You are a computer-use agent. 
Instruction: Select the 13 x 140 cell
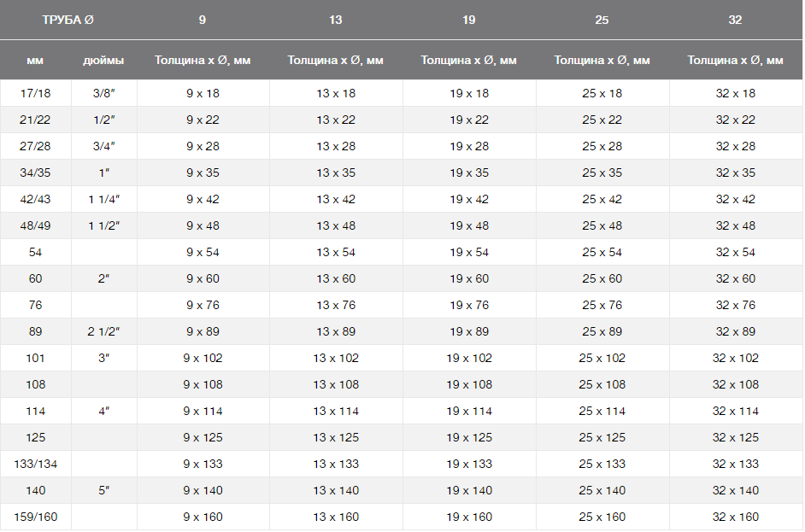(x=336, y=490)
